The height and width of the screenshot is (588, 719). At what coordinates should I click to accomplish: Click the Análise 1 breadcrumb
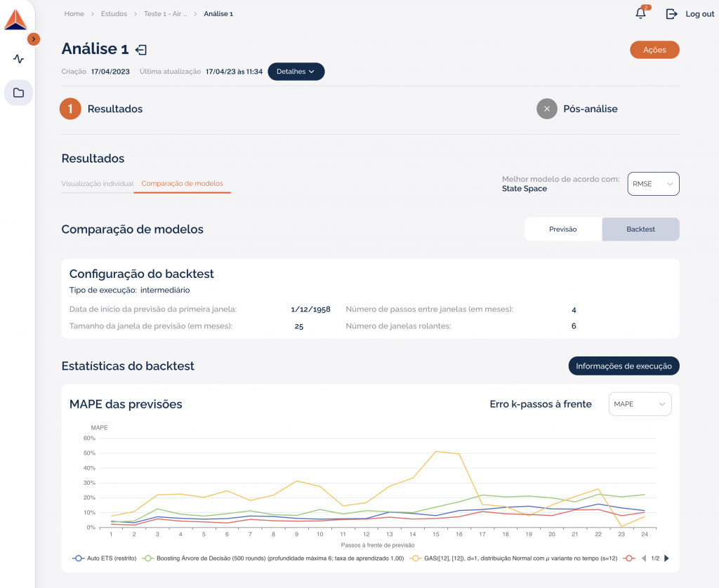click(x=218, y=14)
